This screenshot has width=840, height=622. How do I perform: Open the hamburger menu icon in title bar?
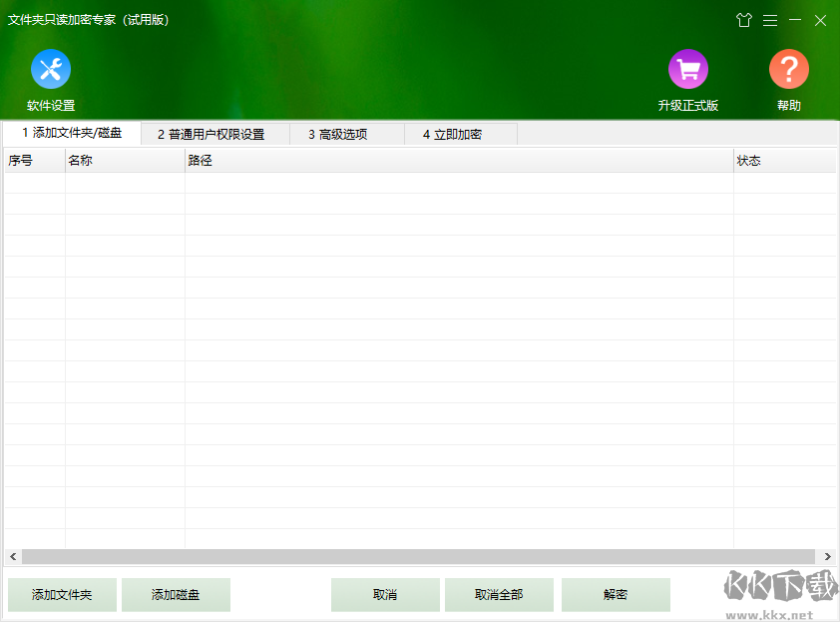770,20
